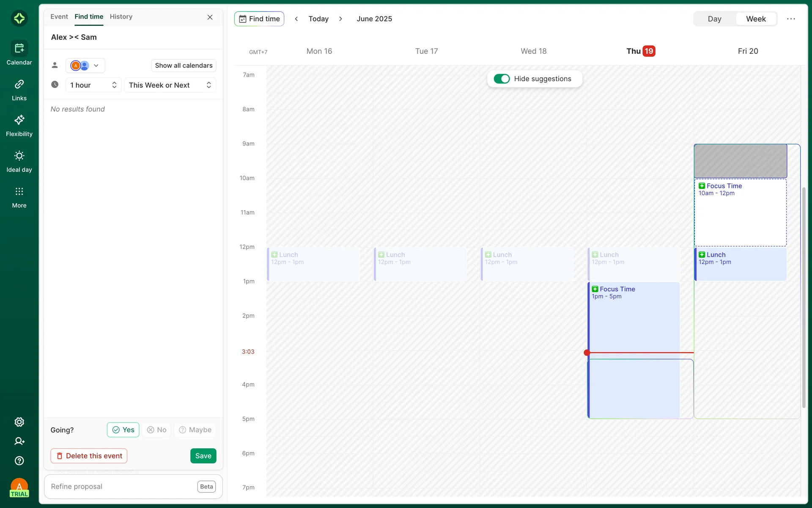Select Yes for Going

(x=123, y=430)
